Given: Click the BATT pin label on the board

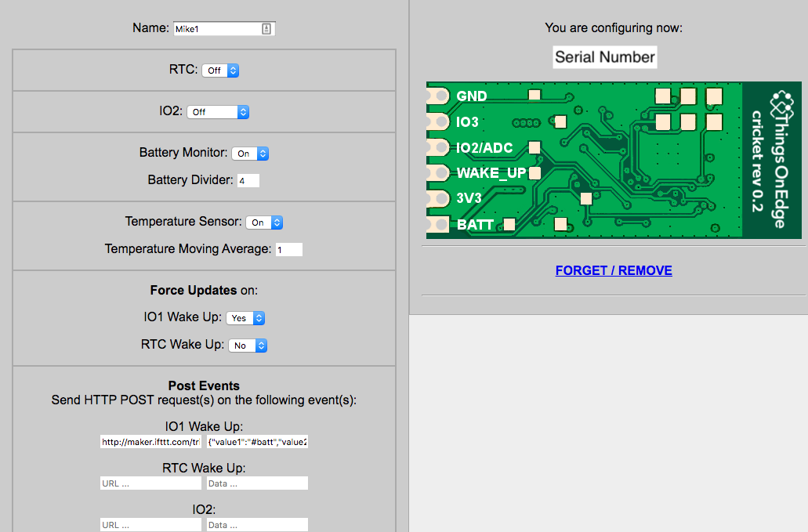Looking at the screenshot, I should pyautogui.click(x=475, y=225).
